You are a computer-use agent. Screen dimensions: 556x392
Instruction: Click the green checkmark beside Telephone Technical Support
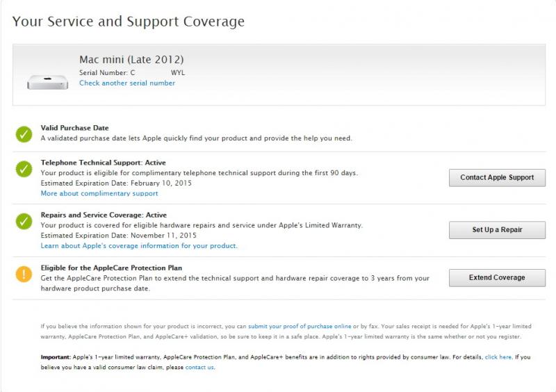pyautogui.click(x=24, y=169)
